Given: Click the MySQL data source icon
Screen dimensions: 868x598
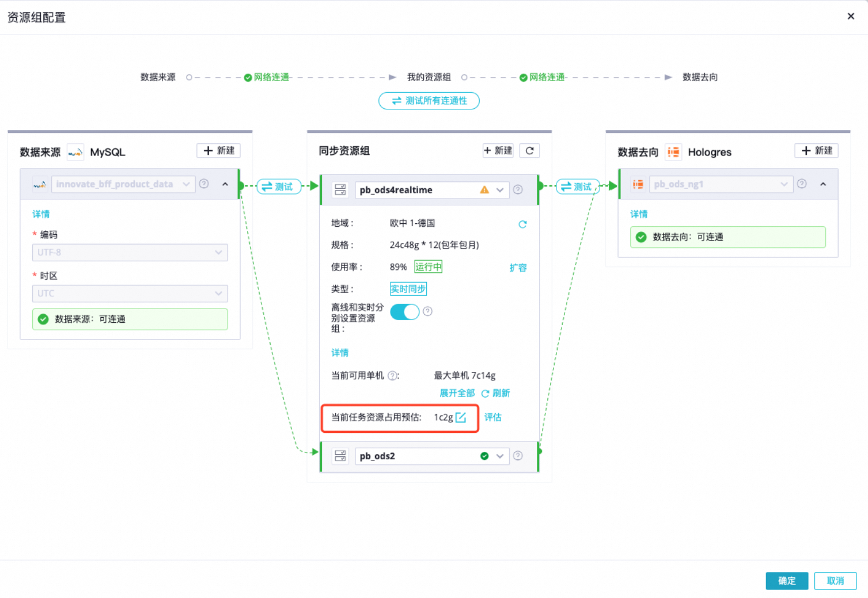Looking at the screenshot, I should (x=75, y=152).
